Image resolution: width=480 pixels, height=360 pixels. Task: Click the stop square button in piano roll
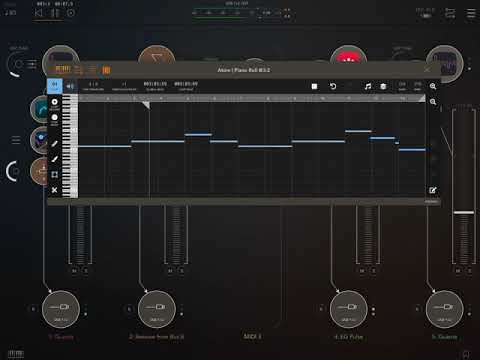(x=314, y=87)
